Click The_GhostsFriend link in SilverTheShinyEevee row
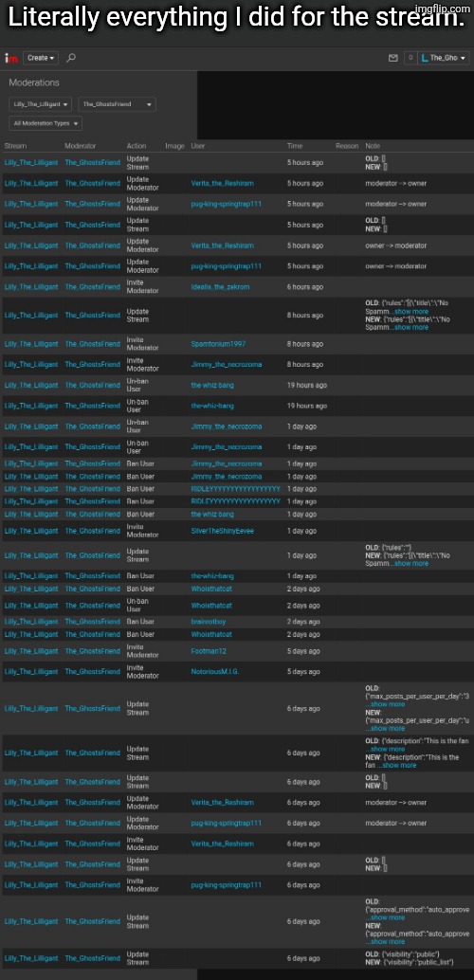The image size is (474, 980). click(x=93, y=531)
